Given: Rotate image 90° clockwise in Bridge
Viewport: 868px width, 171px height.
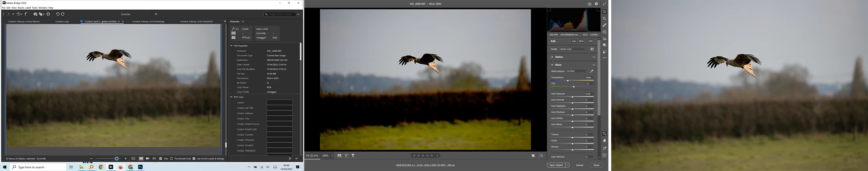Looking at the screenshot, I should 63,14.
